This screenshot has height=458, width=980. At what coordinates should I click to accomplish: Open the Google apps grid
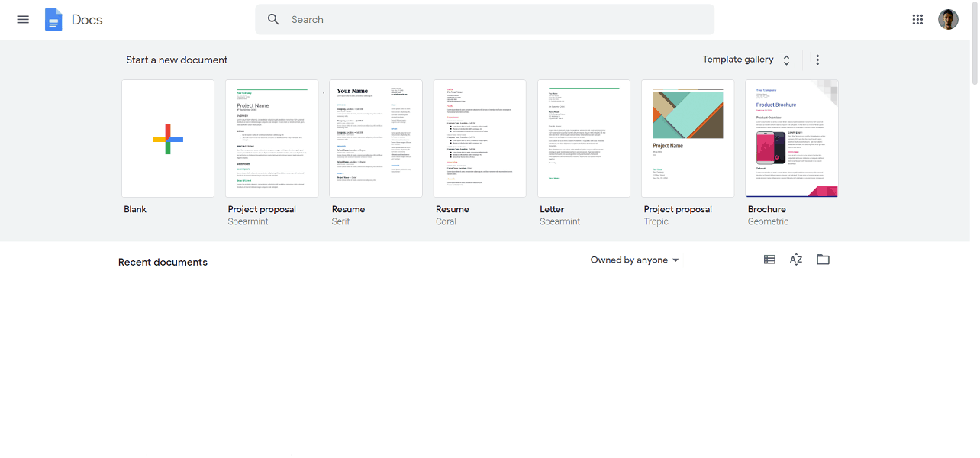(917, 20)
